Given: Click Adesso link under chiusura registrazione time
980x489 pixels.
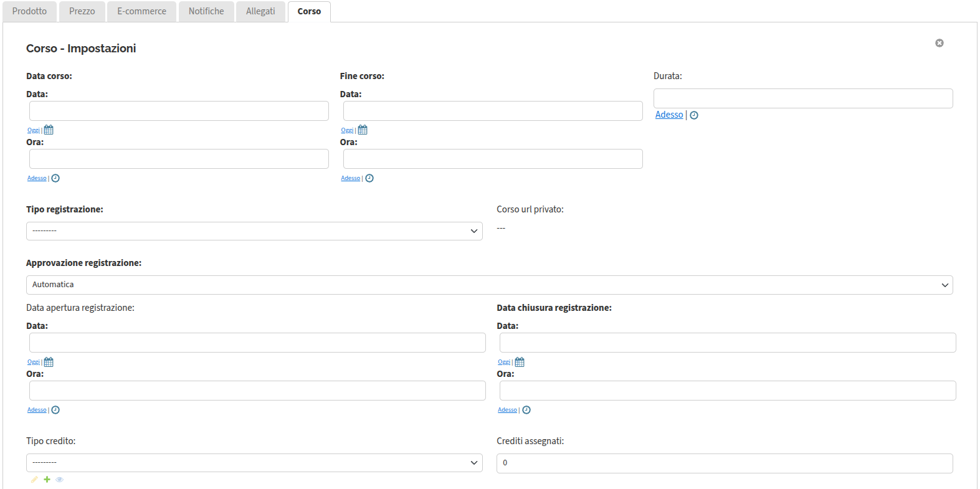Looking at the screenshot, I should coord(508,410).
